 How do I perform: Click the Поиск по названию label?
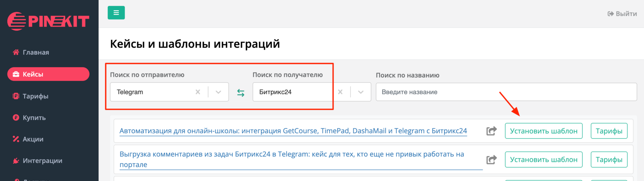point(407,75)
